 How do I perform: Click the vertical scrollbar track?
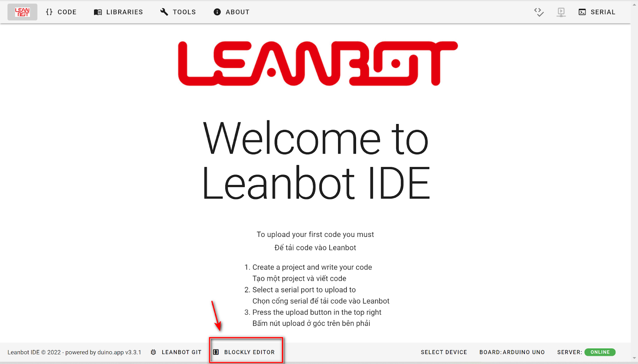634,182
